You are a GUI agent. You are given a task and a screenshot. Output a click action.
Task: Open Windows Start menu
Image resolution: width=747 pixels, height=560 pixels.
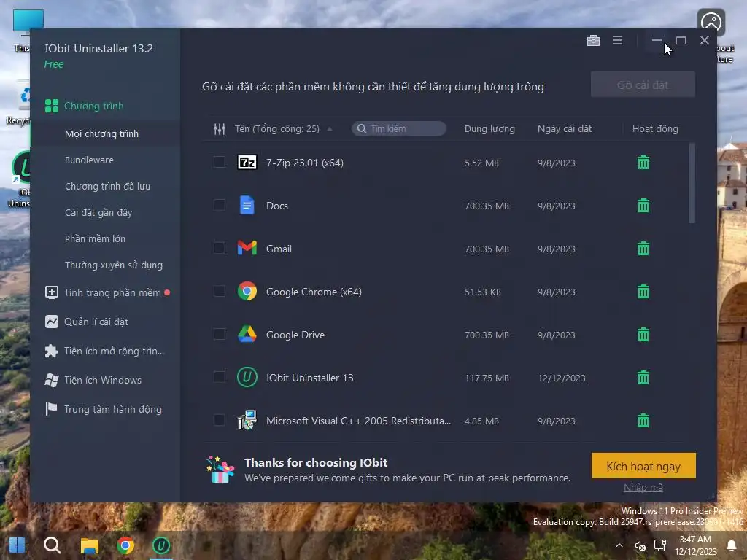(x=18, y=545)
